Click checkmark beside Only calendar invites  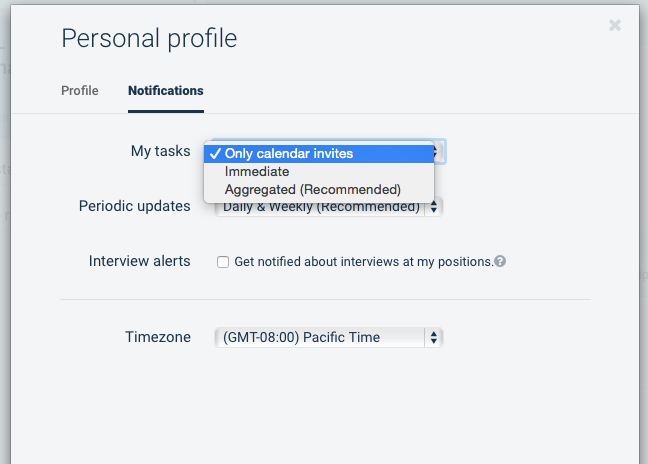point(214,154)
